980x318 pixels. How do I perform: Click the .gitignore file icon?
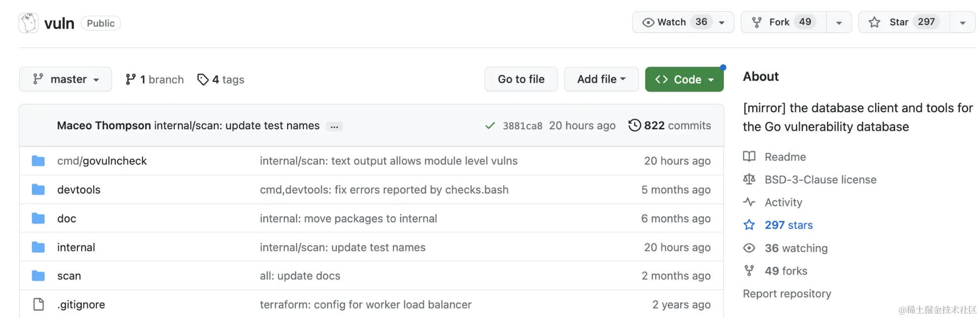coord(38,304)
